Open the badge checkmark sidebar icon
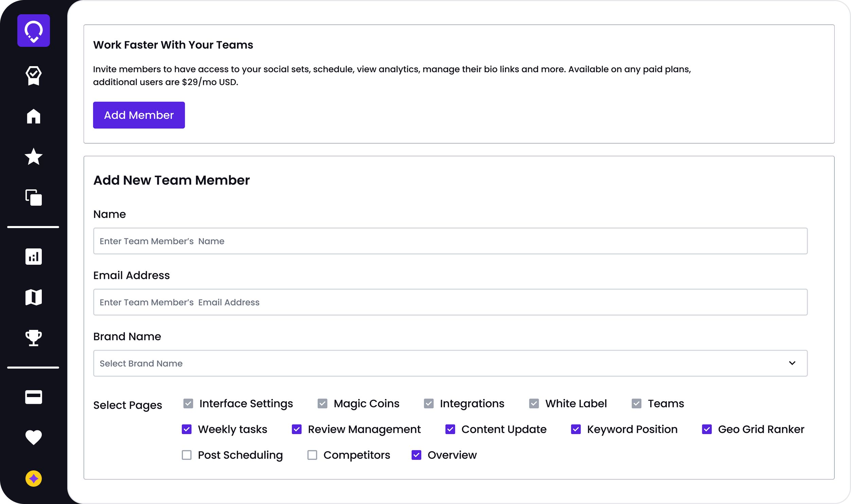The image size is (851, 504). point(34,75)
